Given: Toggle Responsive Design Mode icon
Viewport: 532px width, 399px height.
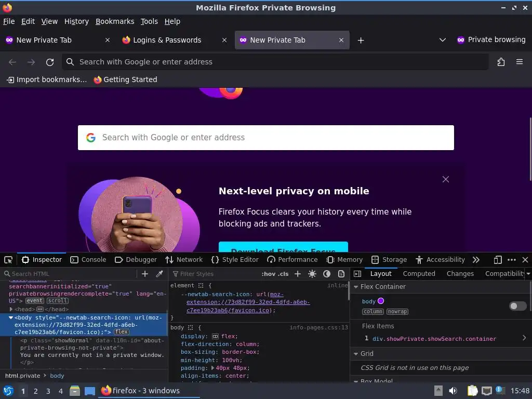Looking at the screenshot, I should [x=498, y=260].
